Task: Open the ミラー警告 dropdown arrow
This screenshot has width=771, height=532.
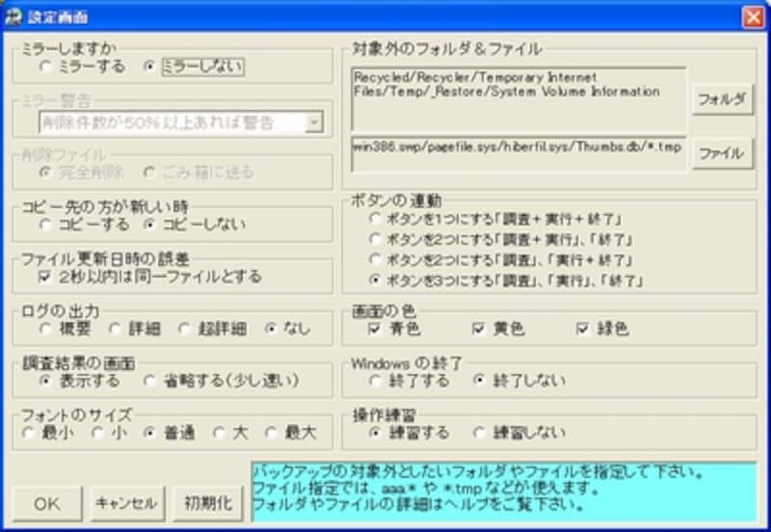Action: click(x=314, y=122)
